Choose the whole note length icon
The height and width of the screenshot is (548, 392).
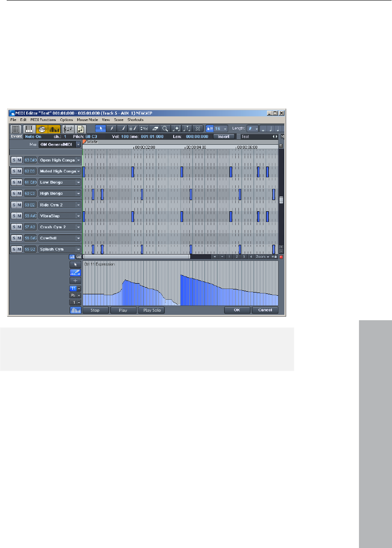click(263, 128)
